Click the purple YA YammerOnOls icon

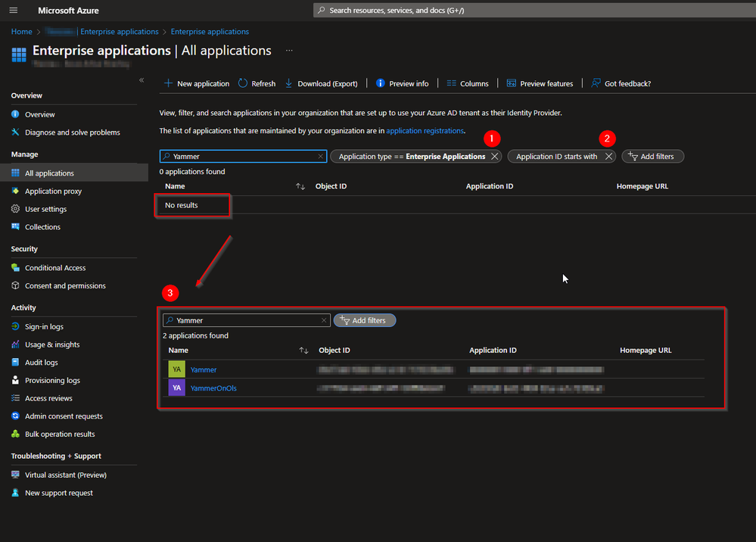tap(177, 388)
